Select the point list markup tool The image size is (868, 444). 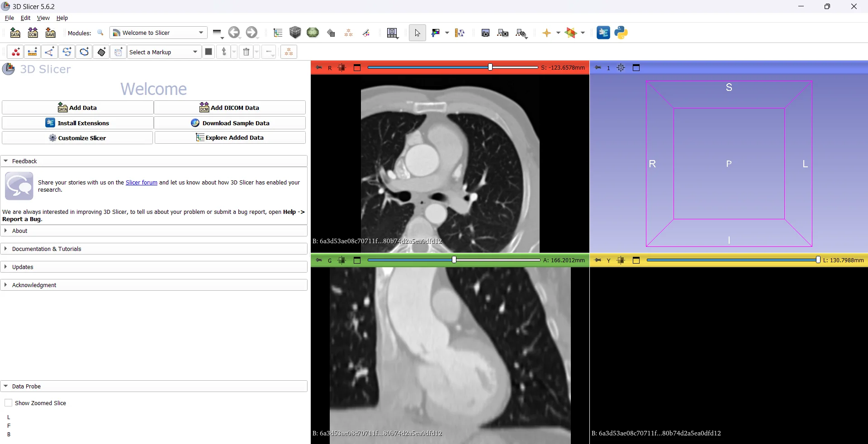(15, 52)
